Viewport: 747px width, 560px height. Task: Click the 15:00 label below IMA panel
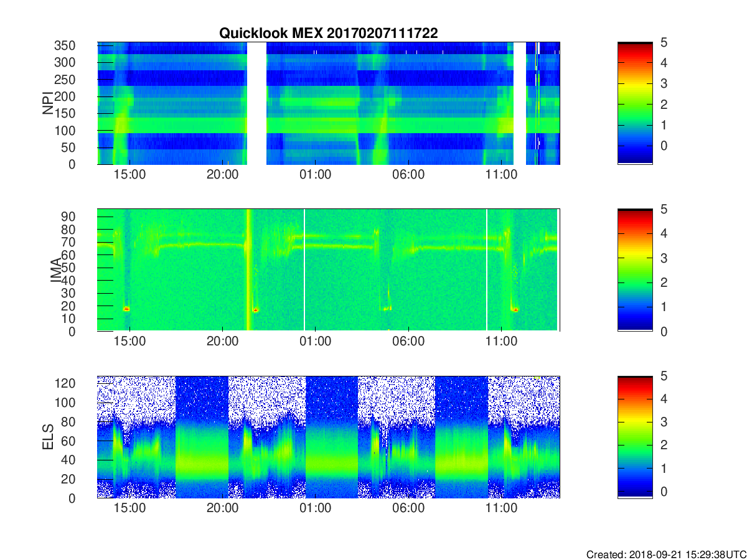(129, 342)
